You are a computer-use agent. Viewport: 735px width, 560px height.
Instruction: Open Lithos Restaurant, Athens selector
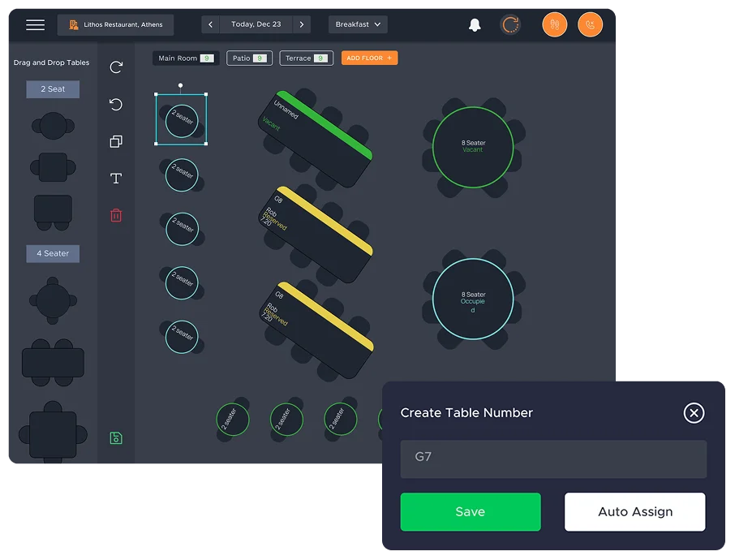[x=115, y=25]
